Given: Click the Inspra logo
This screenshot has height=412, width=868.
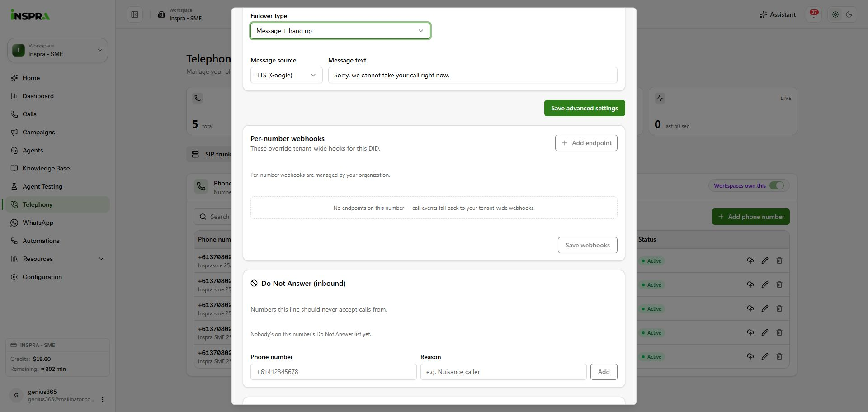Looking at the screenshot, I should coord(30,15).
